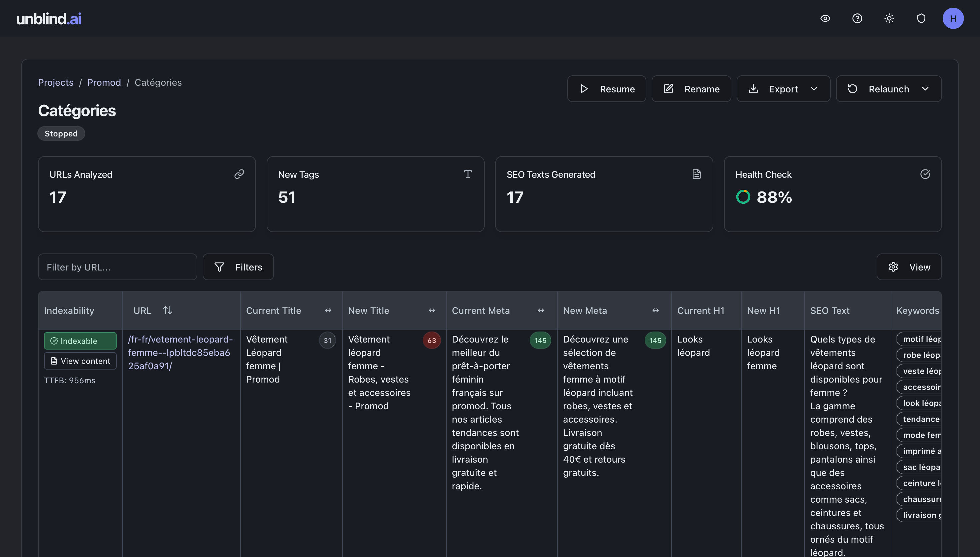Click the Resume button

click(607, 89)
